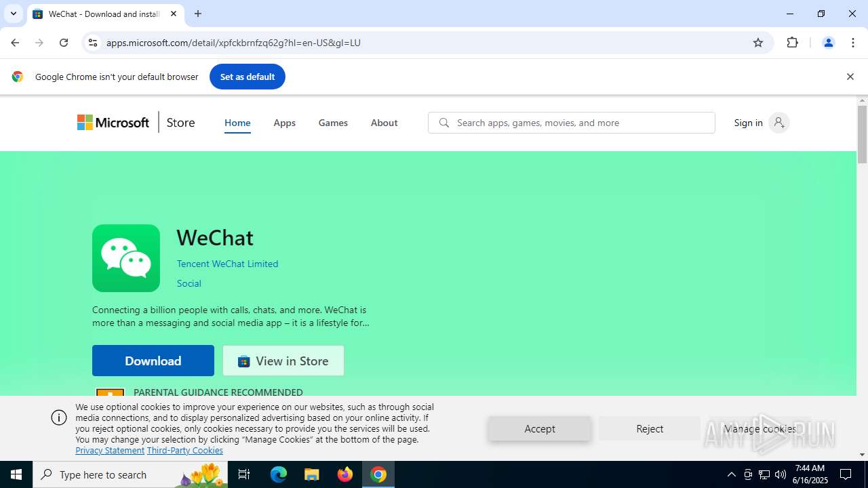
Task: Dismiss the default browser infobar
Action: tap(850, 77)
